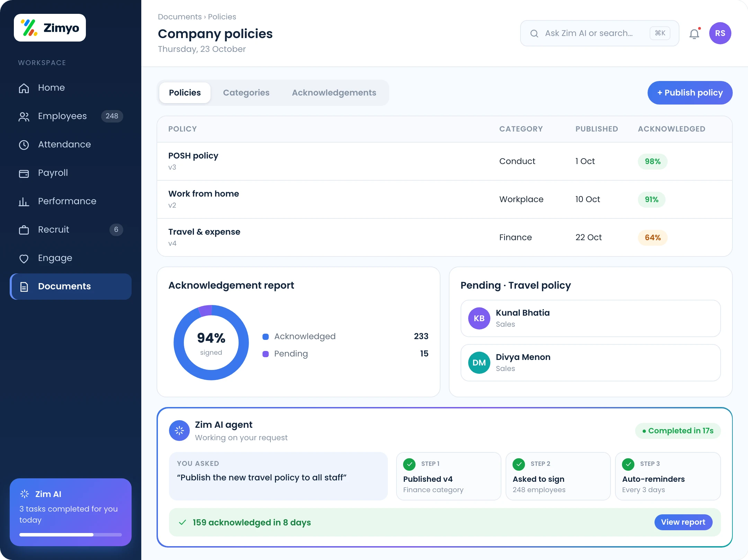Click the Recruit 6 count badge

[x=116, y=230]
